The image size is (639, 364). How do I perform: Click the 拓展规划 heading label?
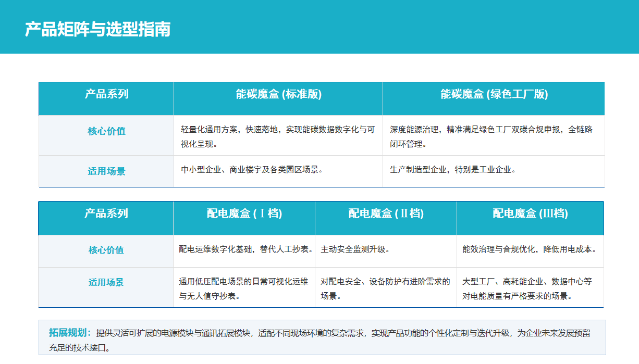pos(69,333)
